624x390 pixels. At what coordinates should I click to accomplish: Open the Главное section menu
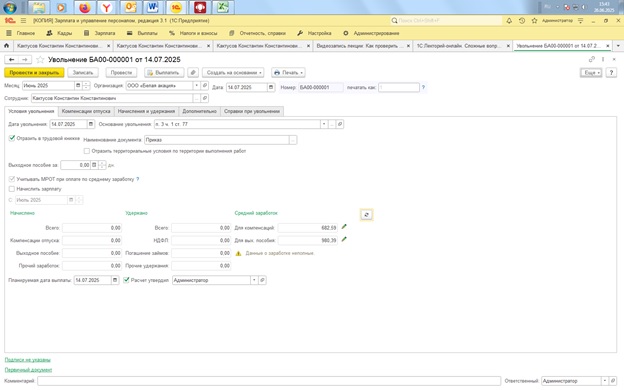coord(21,33)
